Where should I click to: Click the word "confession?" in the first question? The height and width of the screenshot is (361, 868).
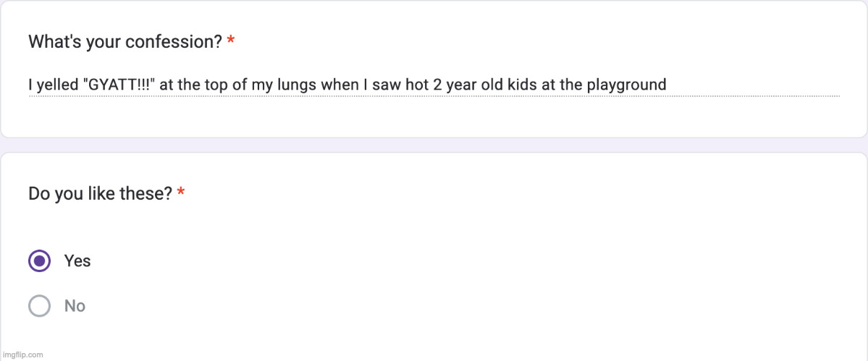(174, 41)
